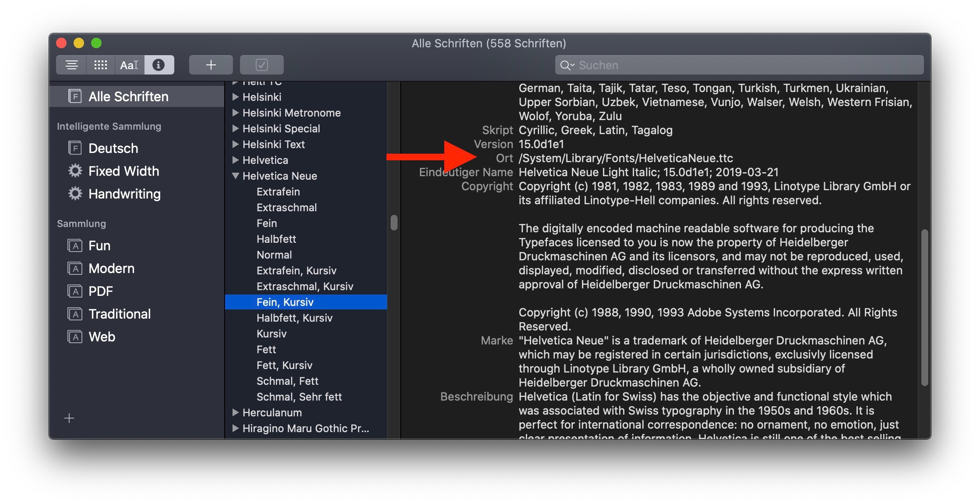Screen dimensions: 980x504
Task: Expand the Herculanum font family
Action: [x=236, y=412]
